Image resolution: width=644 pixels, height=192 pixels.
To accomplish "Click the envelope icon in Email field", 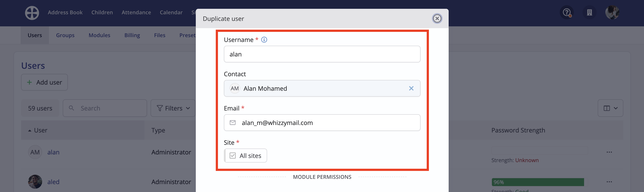I will (x=233, y=123).
